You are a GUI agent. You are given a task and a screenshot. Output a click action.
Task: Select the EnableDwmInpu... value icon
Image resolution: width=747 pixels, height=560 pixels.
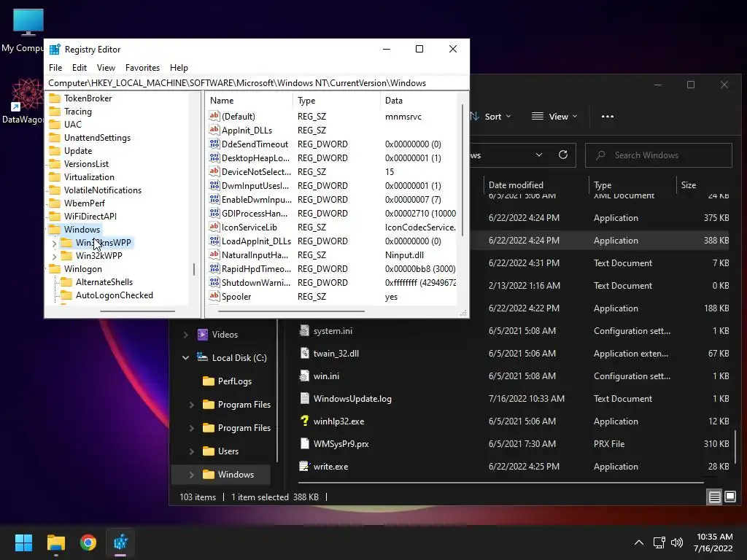(x=214, y=200)
